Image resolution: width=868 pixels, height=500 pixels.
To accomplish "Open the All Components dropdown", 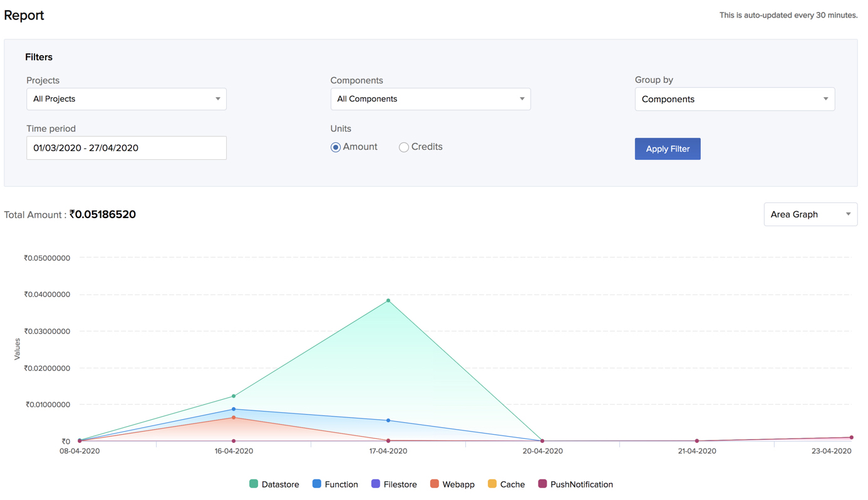I will 430,99.
